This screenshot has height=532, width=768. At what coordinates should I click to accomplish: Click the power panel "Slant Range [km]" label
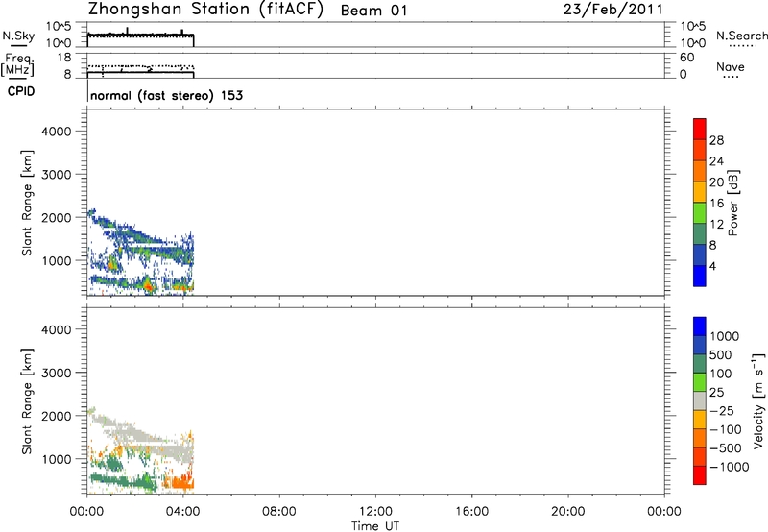[27, 203]
